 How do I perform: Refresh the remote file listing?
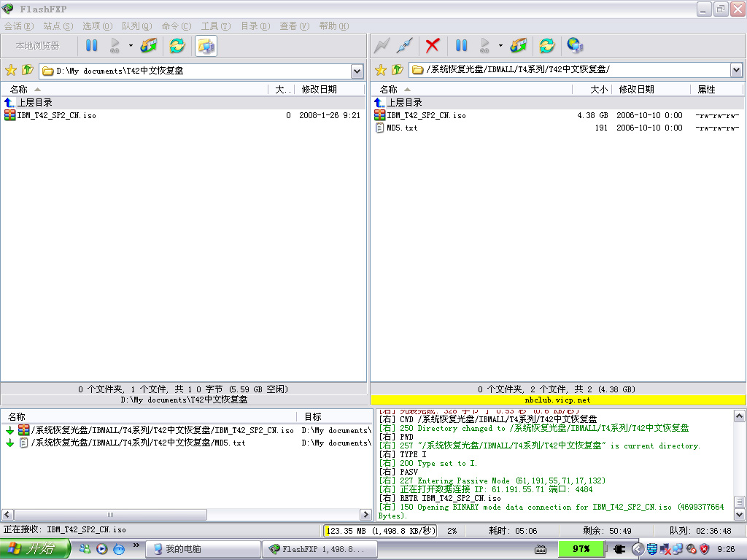click(546, 46)
